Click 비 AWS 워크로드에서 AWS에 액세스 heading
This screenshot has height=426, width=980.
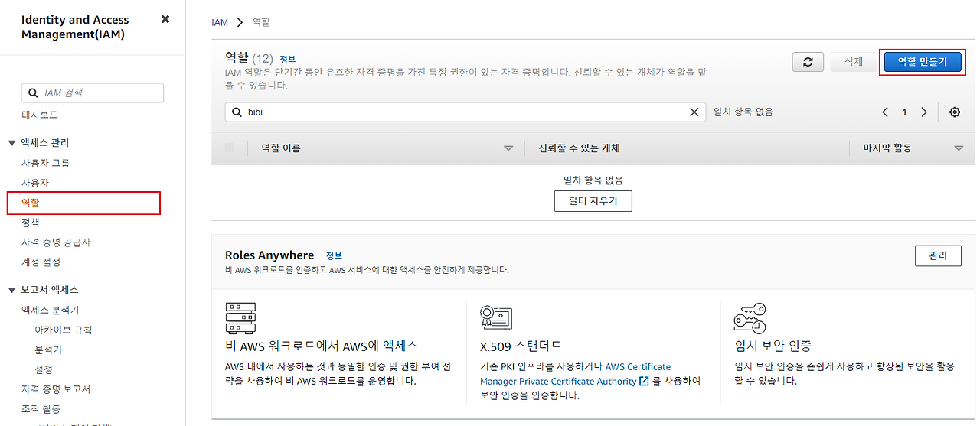(x=322, y=346)
